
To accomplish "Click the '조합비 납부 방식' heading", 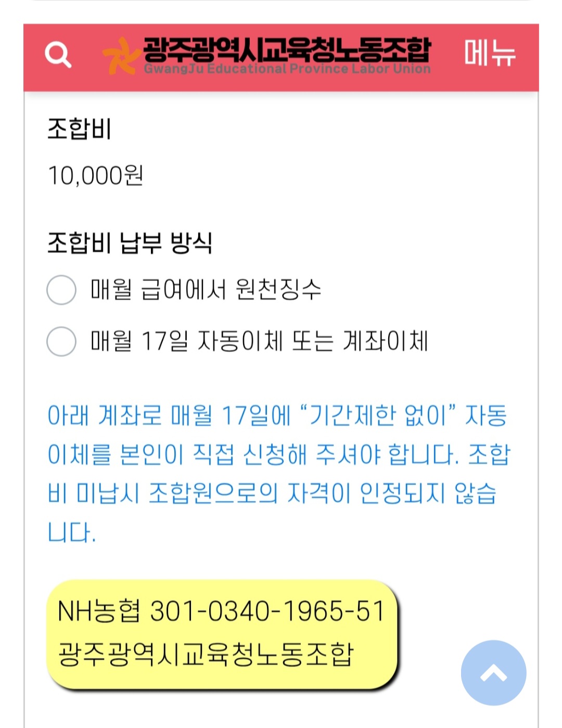I will pyautogui.click(x=130, y=243).
